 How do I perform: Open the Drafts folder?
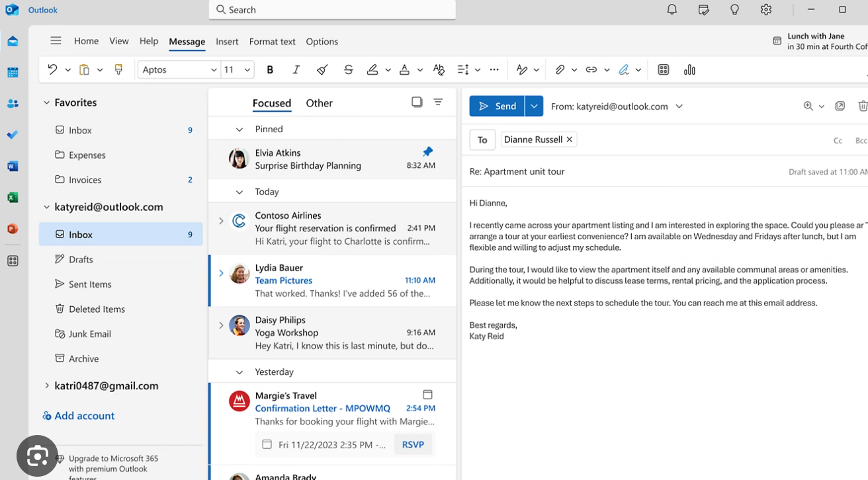click(x=121, y=259)
